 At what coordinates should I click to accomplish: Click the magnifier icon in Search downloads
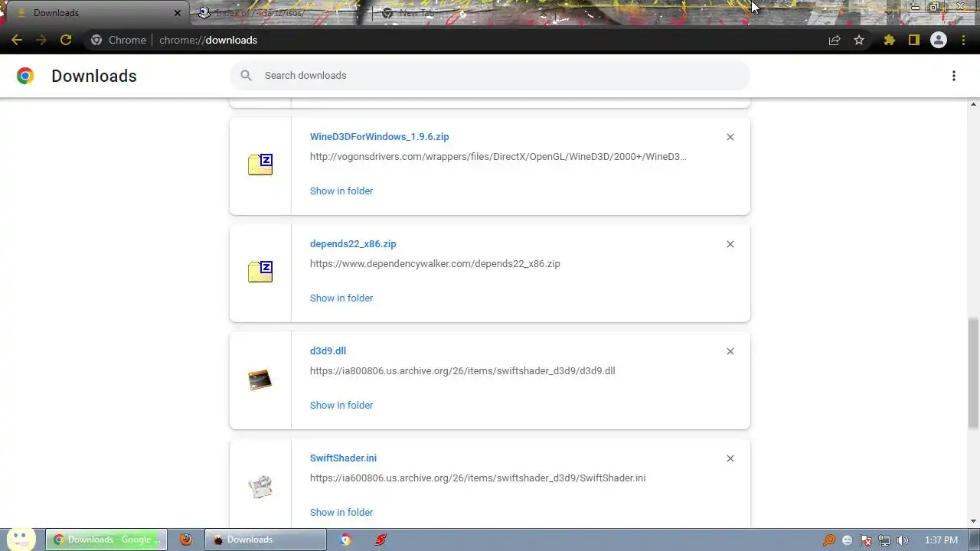[x=246, y=75]
